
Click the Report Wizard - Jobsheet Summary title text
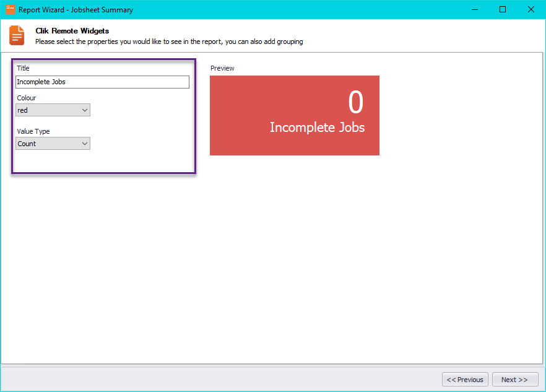(74, 9)
